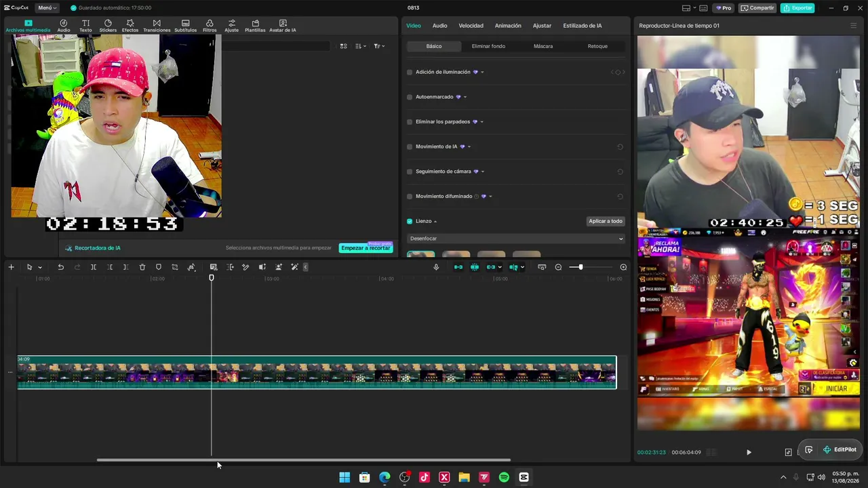Open the Subtítulos panel
The height and width of the screenshot is (488, 868).
click(x=186, y=26)
